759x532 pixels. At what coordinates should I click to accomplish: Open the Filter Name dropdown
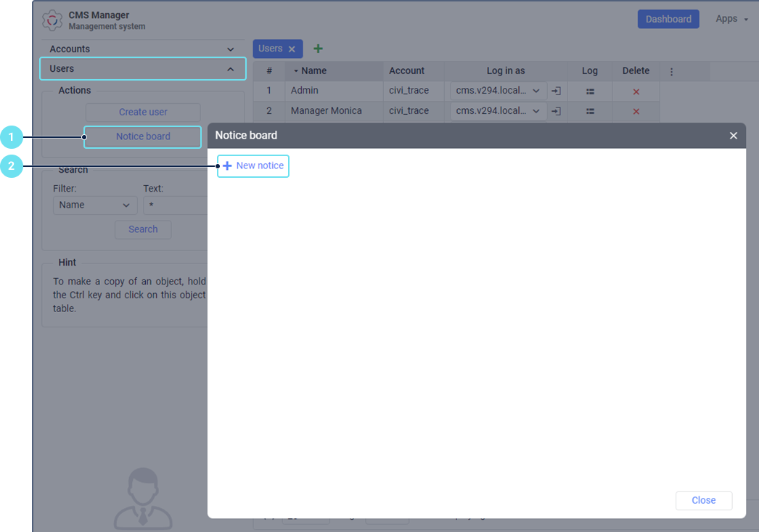[95, 205]
